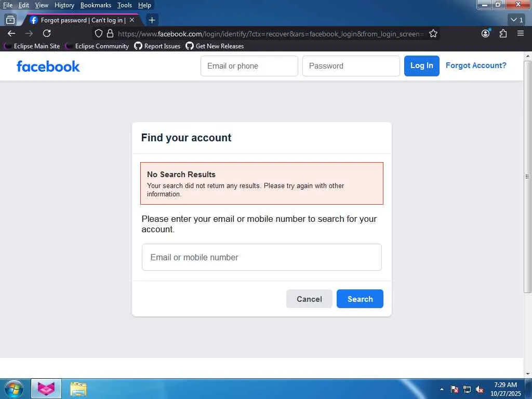Reload the current page

click(x=47, y=34)
